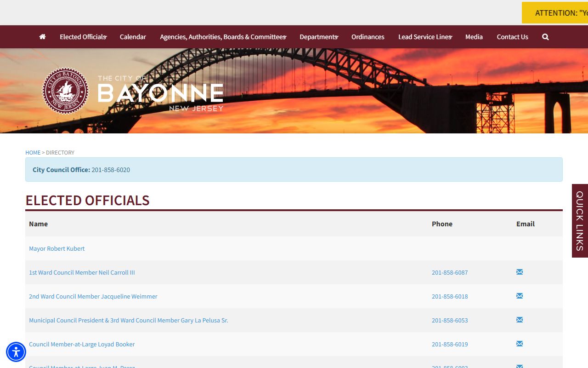The width and height of the screenshot is (588, 368).
Task: Click the City of Bayonne seal logo
Action: point(65,91)
